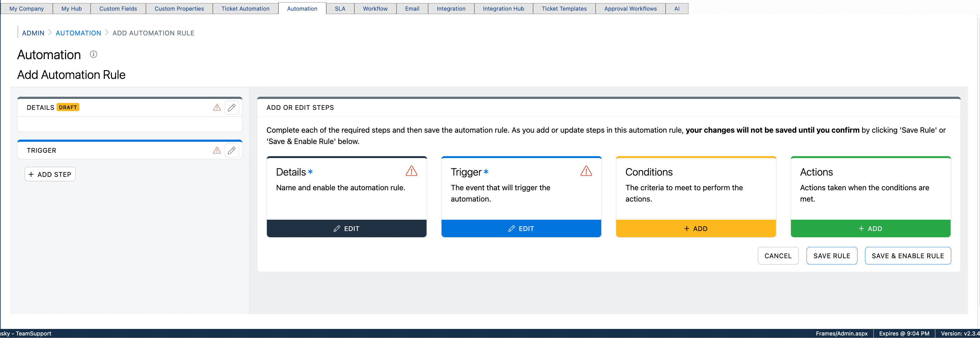The width and height of the screenshot is (980, 338).
Task: Open the Integration Hub tab
Action: 503,8
